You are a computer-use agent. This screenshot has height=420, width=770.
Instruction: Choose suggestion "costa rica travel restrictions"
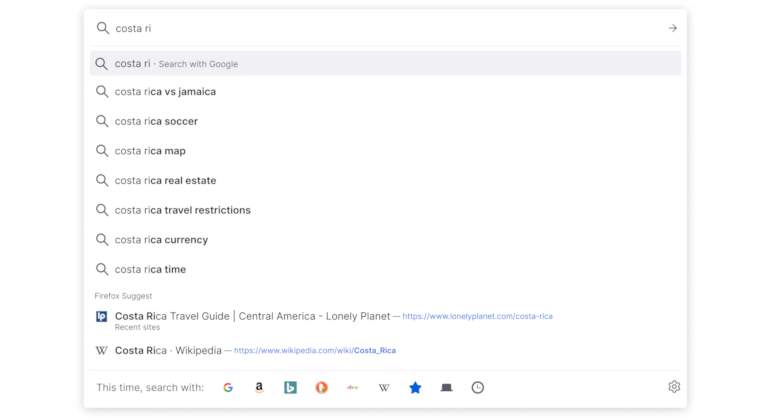pyautogui.click(x=385, y=210)
